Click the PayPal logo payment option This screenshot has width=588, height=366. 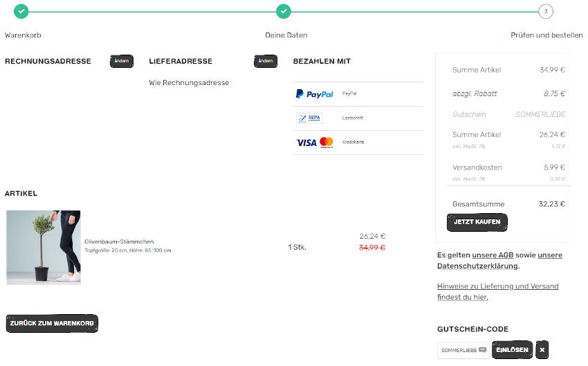click(x=314, y=94)
